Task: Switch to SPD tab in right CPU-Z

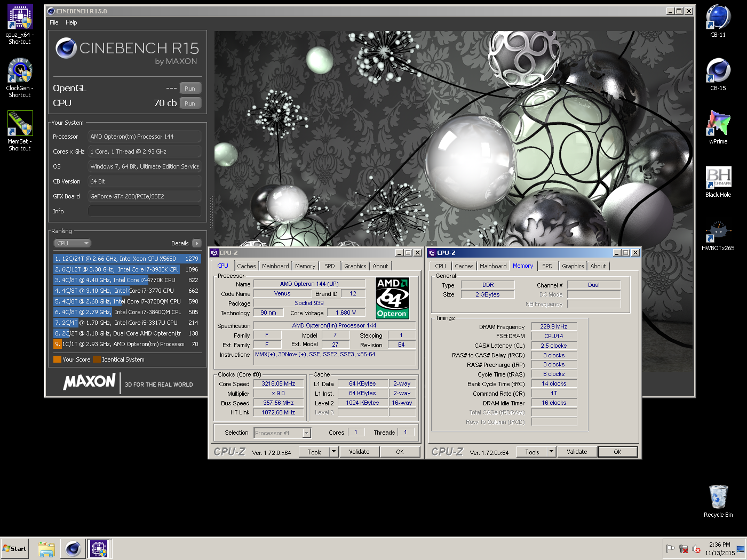Action: pos(547,266)
